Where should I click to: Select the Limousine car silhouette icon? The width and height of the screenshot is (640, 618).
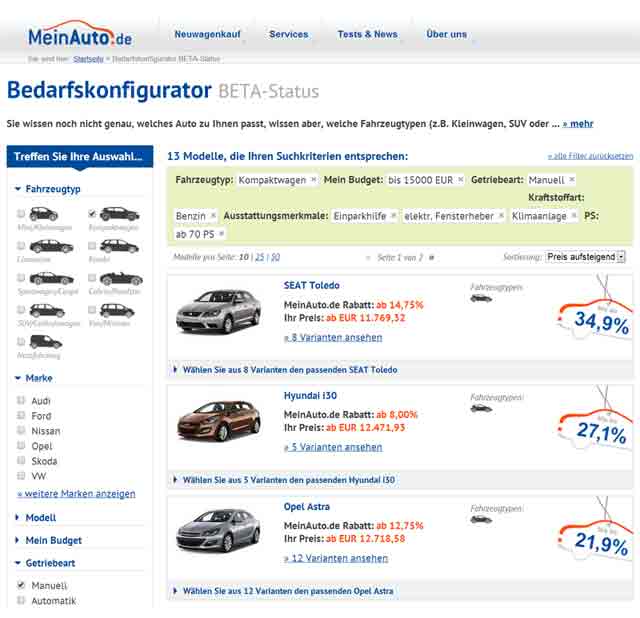click(51, 246)
